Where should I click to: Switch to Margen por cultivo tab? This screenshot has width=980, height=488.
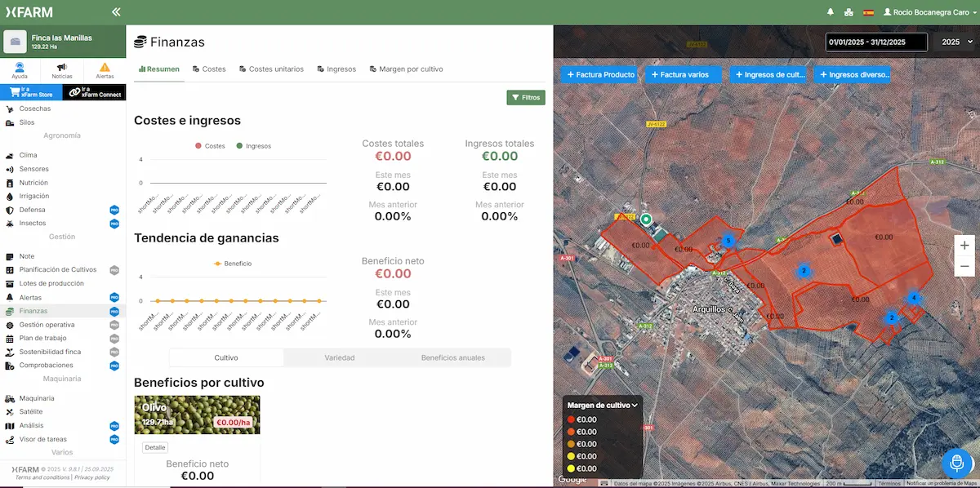(406, 69)
